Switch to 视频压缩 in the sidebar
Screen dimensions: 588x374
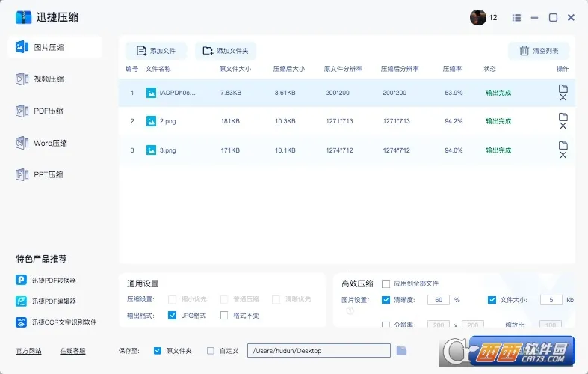pos(49,79)
